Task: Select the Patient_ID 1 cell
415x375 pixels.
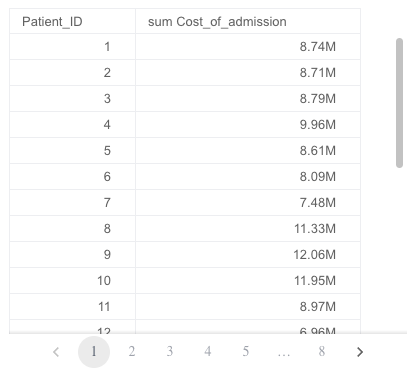Action: pos(72,47)
